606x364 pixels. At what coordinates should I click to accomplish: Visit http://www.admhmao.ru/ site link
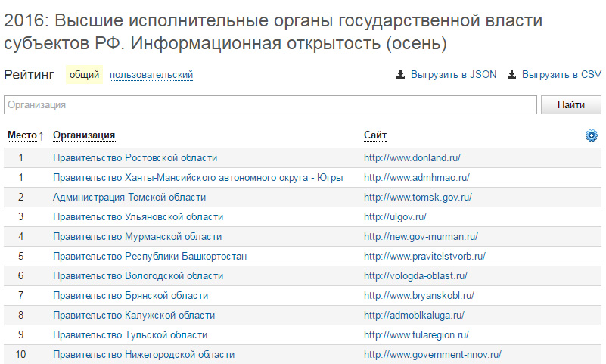[x=416, y=178]
